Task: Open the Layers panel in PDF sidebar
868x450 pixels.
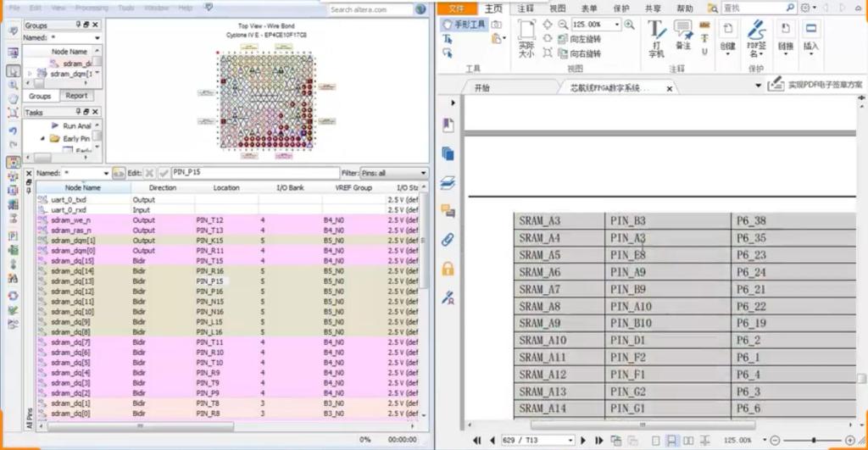Action: click(448, 182)
